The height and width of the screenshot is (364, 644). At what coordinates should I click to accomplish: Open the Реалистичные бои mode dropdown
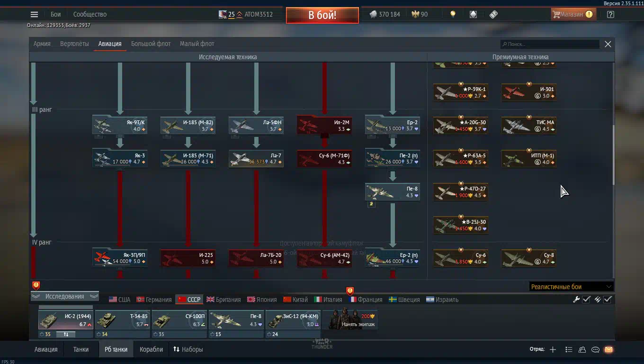pos(571,286)
